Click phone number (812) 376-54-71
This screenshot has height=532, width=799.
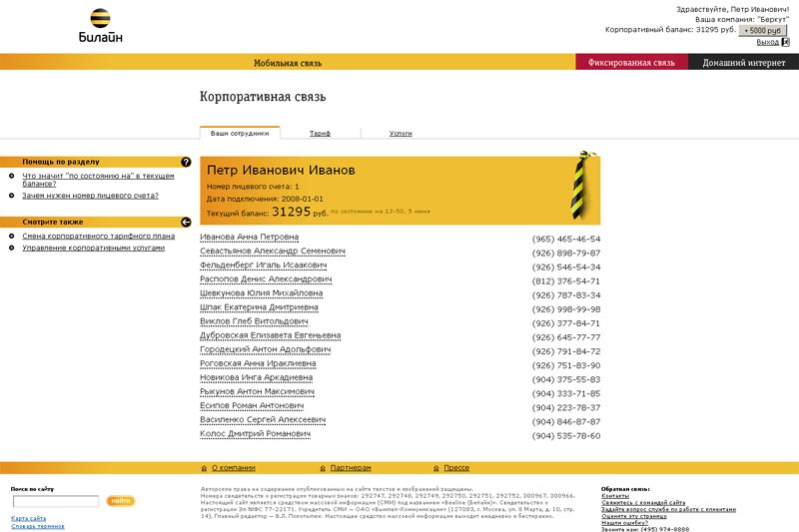point(566,281)
